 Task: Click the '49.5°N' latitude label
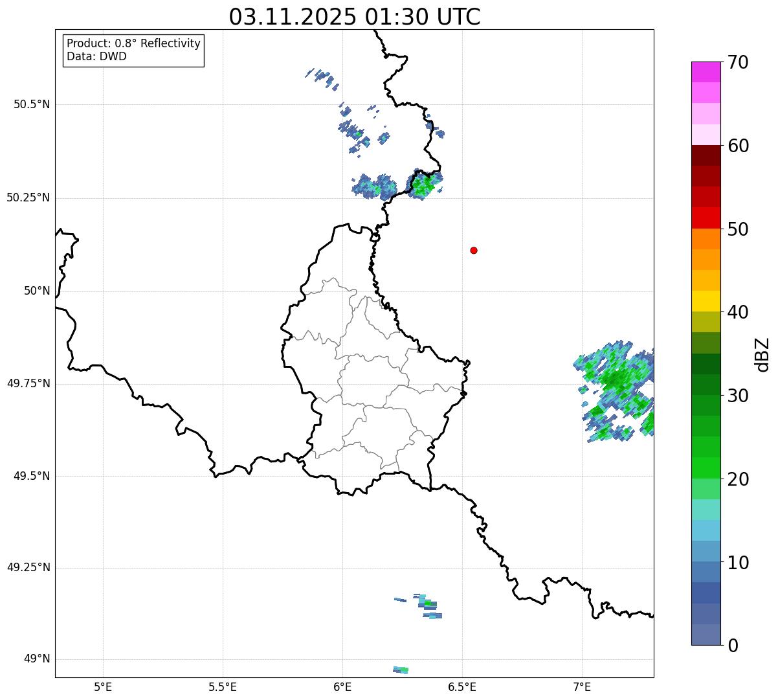[x=32, y=476]
